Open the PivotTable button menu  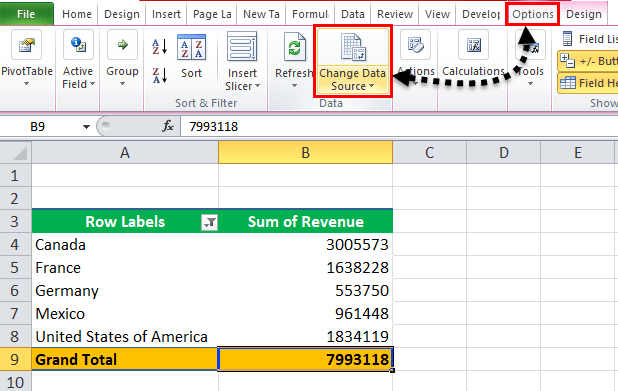coord(26,59)
